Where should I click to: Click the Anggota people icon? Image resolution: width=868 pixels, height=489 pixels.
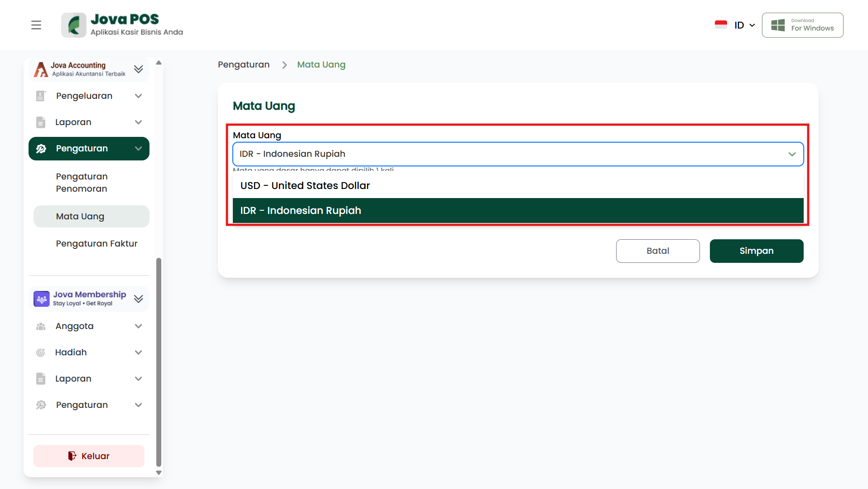[41, 326]
